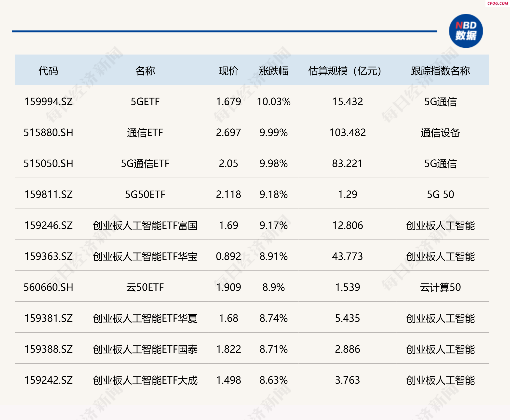Click the 9.99% change value

pyautogui.click(x=274, y=133)
